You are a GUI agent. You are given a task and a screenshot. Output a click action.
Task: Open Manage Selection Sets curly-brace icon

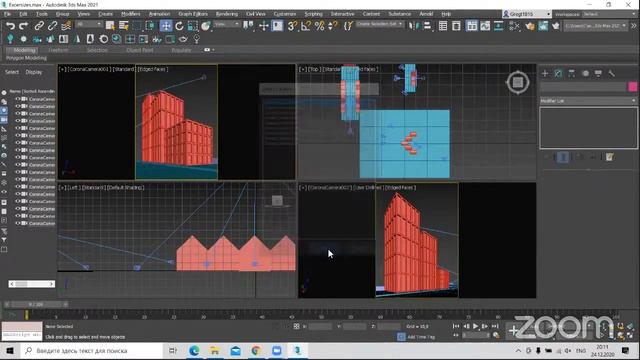(x=348, y=26)
